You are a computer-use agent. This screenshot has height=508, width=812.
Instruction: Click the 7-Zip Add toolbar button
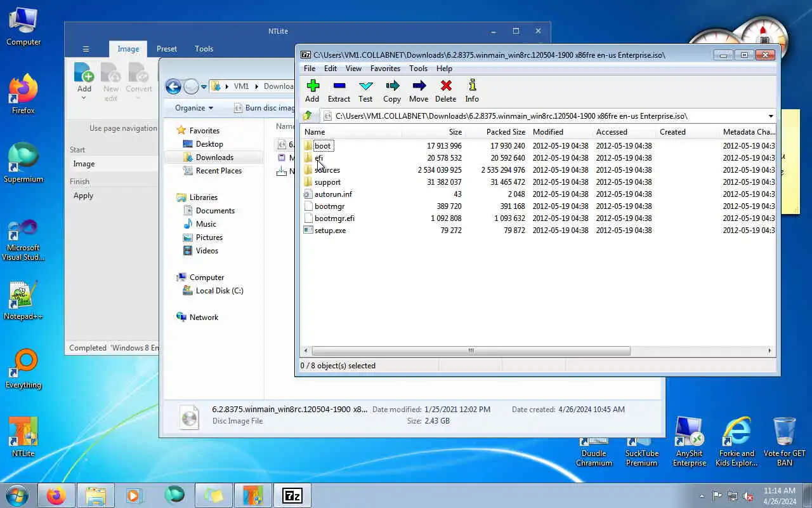(x=312, y=91)
